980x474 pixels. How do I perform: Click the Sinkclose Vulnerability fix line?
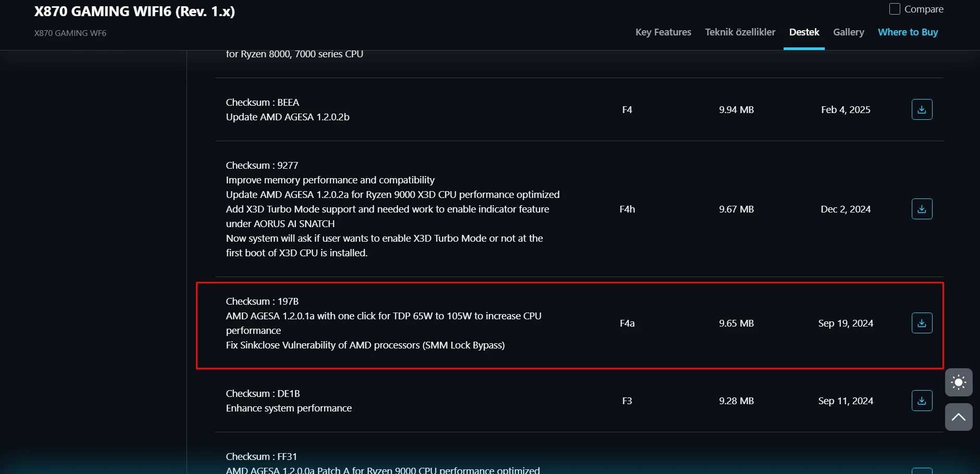365,345
